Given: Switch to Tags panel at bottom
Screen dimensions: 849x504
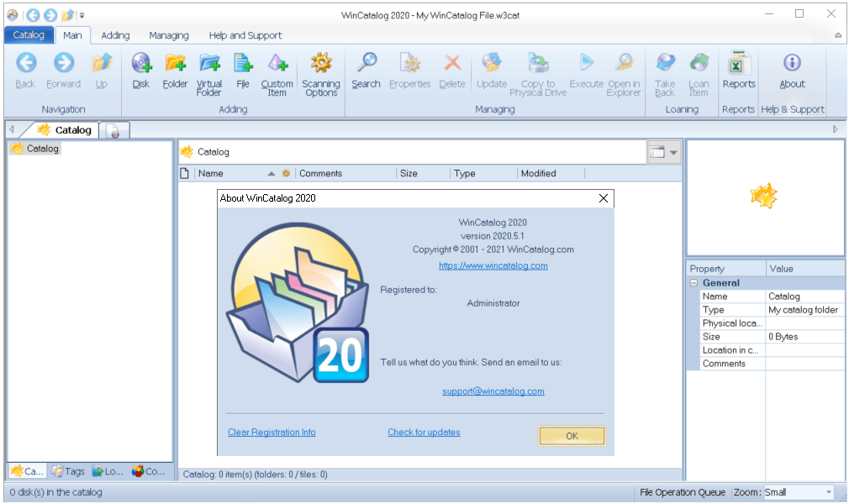Looking at the screenshot, I should click(68, 471).
